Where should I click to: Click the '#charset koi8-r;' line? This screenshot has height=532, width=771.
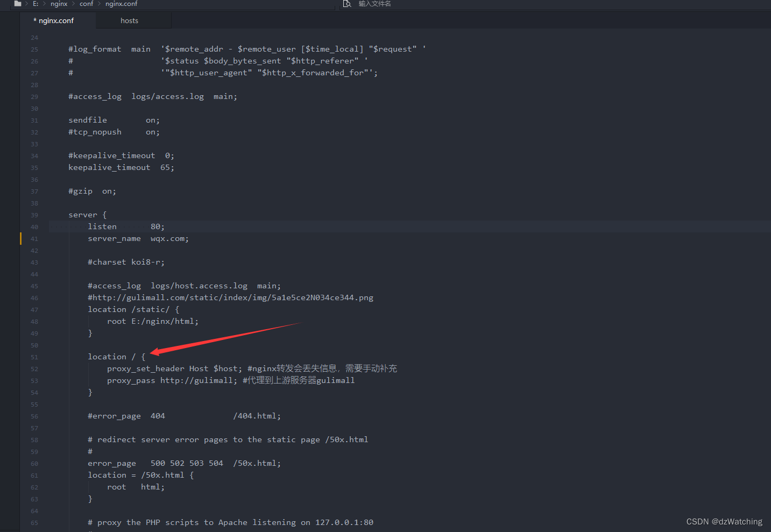pyautogui.click(x=126, y=262)
